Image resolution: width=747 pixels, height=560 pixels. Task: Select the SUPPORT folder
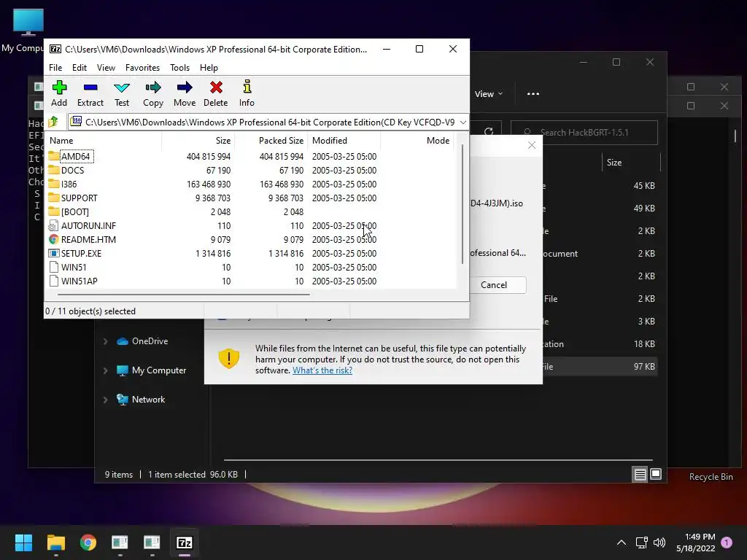pyautogui.click(x=73, y=198)
